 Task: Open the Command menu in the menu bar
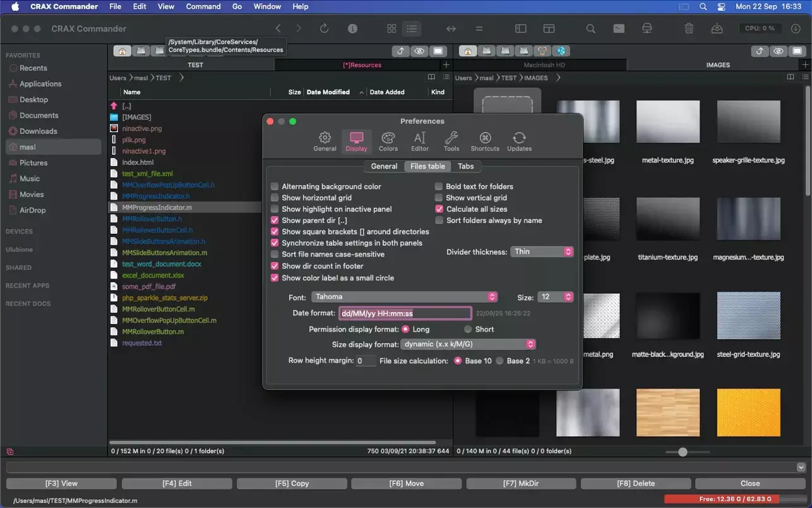tap(203, 6)
